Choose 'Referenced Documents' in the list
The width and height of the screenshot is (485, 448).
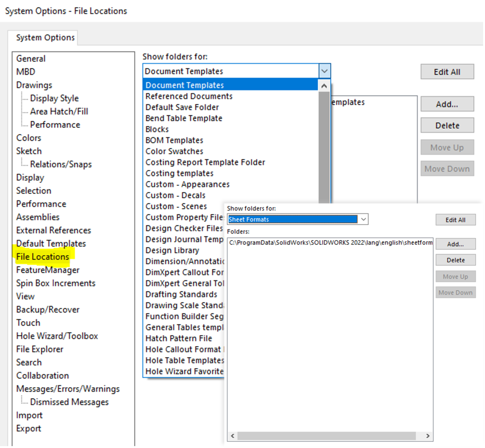coord(189,96)
